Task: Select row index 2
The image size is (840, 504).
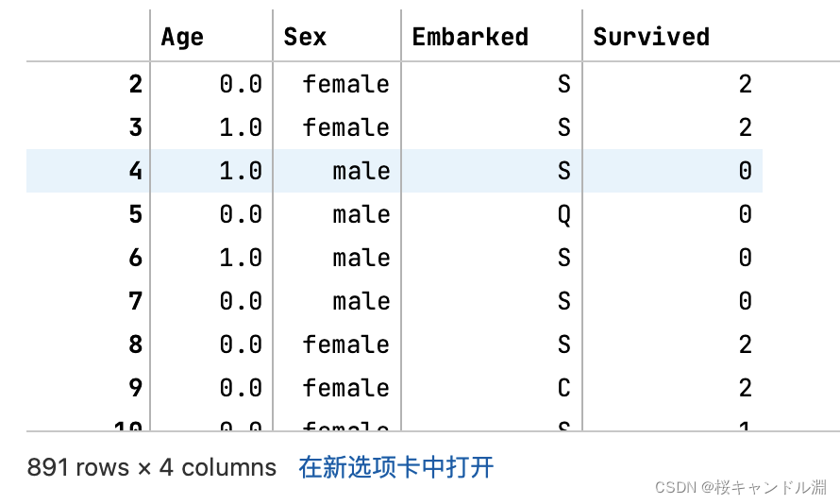Action: click(135, 84)
